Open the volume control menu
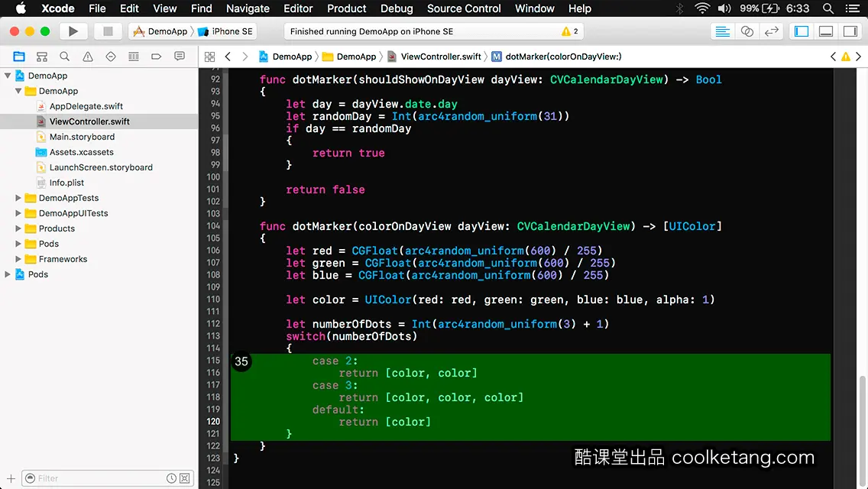Screen dimensions: 868x489 coord(724,8)
